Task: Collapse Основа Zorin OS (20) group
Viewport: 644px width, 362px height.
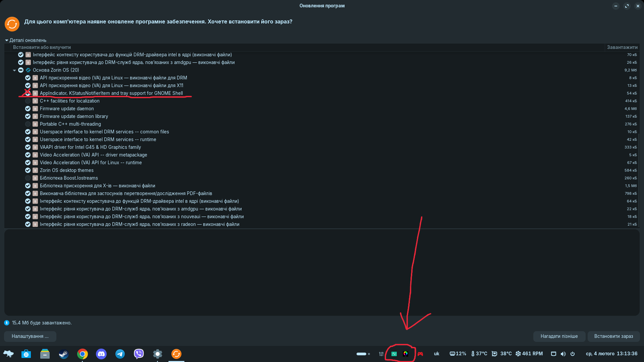Action: click(14, 70)
